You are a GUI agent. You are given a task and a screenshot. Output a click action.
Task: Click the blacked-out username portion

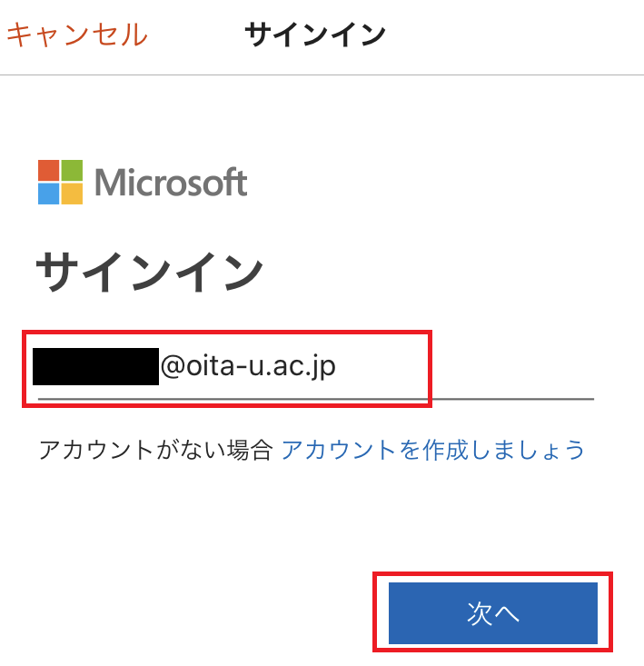[x=96, y=366]
